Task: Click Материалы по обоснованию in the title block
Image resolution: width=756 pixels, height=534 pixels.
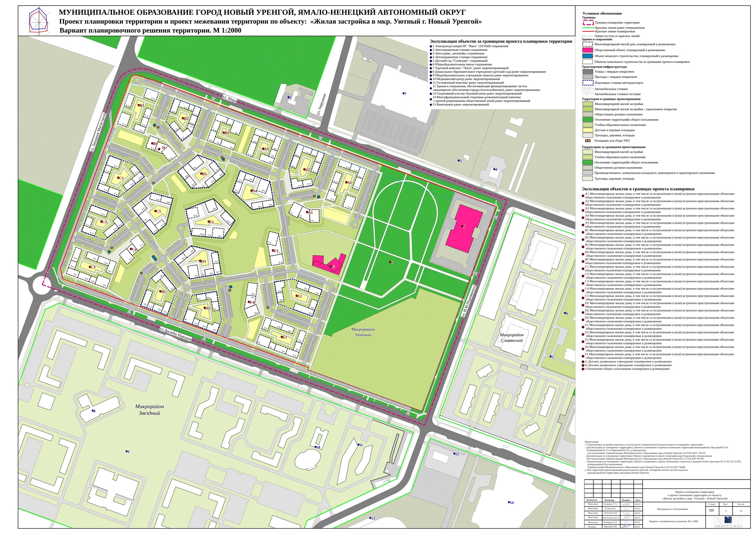Action: pos(672,509)
